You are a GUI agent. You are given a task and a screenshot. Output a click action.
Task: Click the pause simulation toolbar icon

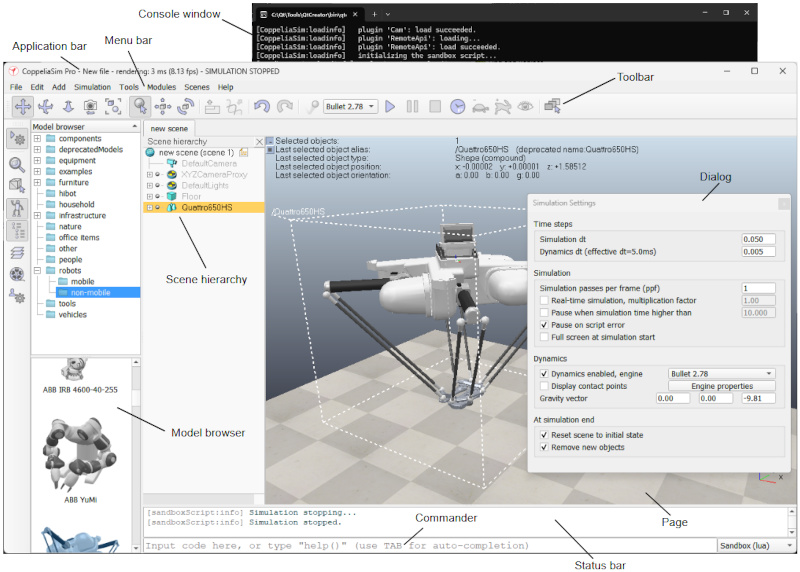pyautogui.click(x=412, y=107)
